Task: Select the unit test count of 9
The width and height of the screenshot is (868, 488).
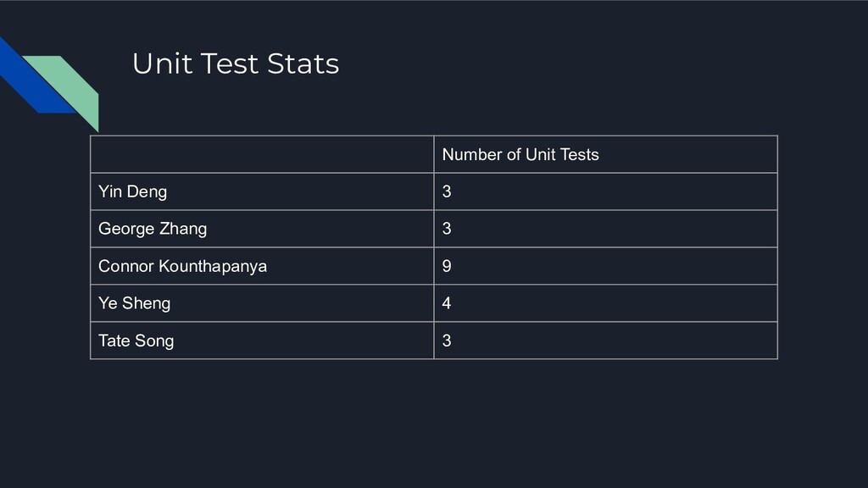Action: pyautogui.click(x=447, y=266)
